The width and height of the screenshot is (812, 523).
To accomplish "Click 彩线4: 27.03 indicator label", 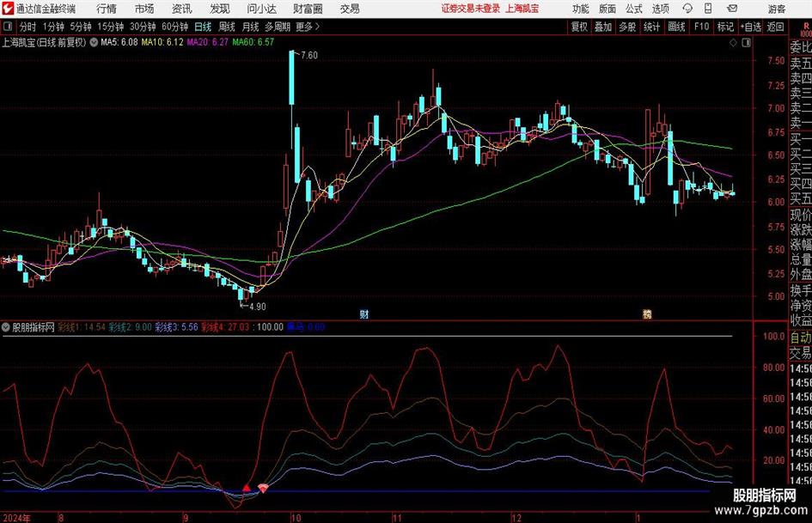I will tap(225, 327).
